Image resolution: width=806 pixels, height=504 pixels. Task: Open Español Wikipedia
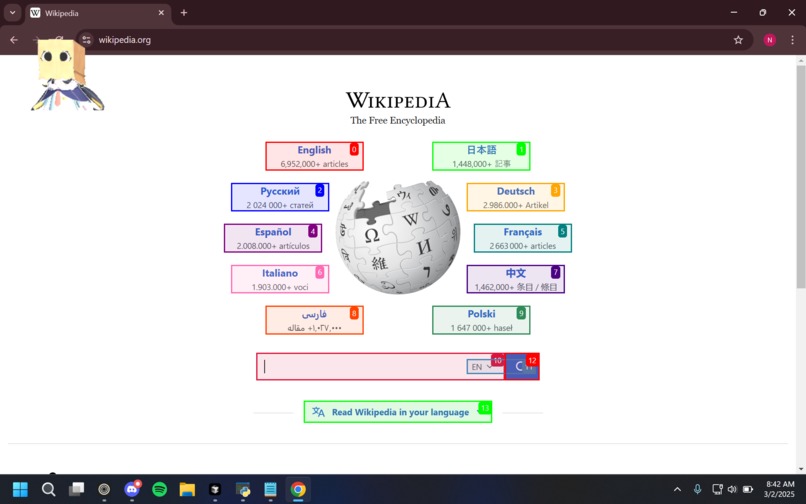273,238
